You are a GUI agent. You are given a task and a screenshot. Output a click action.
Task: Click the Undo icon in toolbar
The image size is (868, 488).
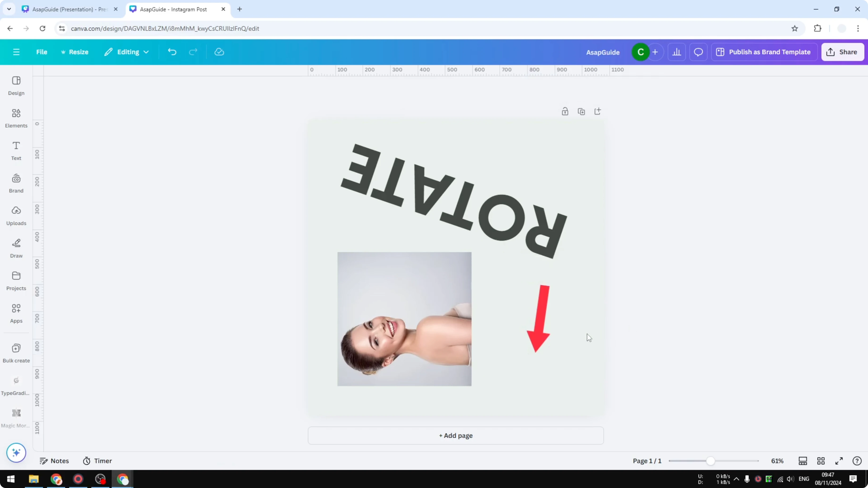pos(172,52)
